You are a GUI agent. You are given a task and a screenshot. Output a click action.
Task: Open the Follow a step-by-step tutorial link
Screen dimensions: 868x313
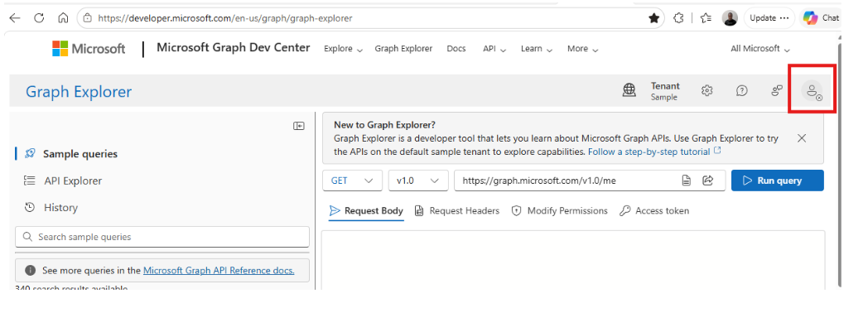[654, 152]
